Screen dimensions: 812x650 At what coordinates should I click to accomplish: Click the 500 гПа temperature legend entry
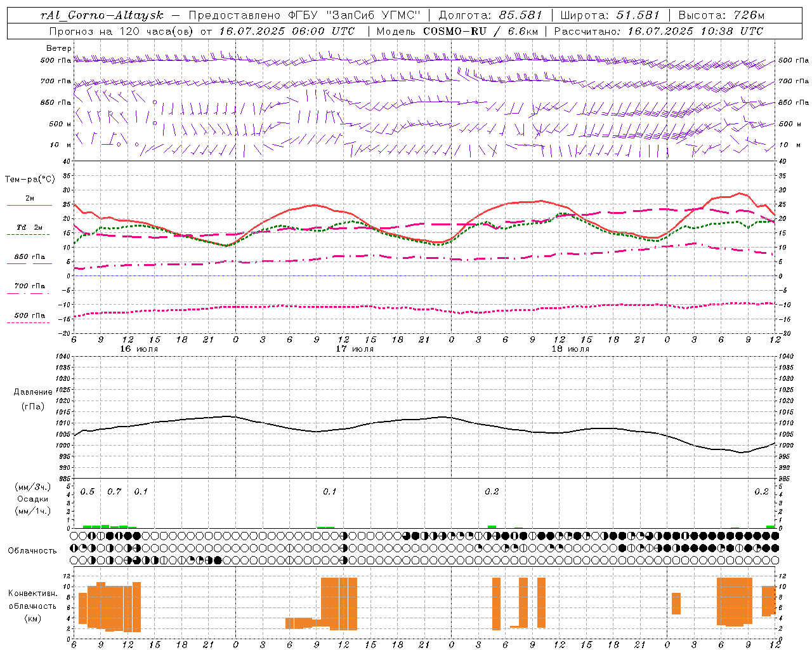coord(29,315)
